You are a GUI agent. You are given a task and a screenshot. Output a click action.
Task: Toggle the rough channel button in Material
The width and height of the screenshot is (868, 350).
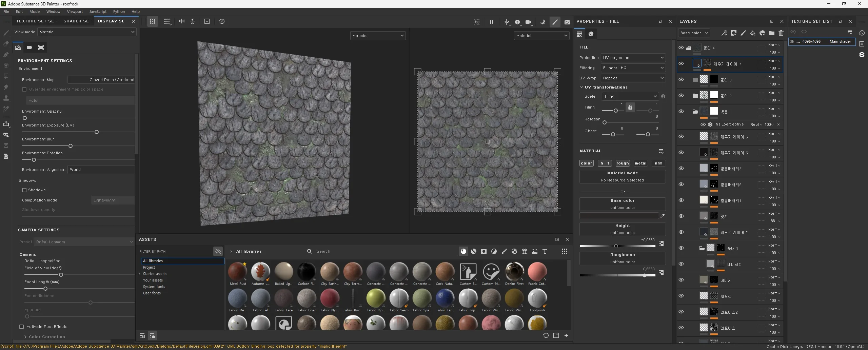(623, 163)
